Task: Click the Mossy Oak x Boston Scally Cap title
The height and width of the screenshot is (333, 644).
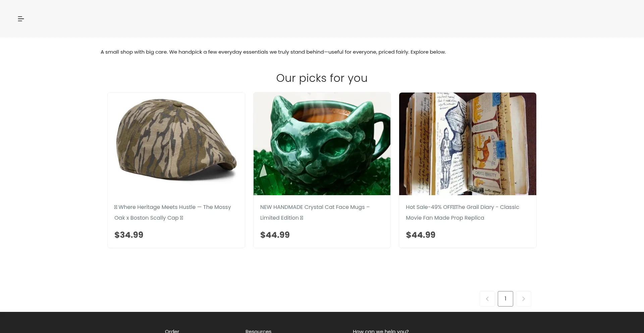Action: coord(172,212)
